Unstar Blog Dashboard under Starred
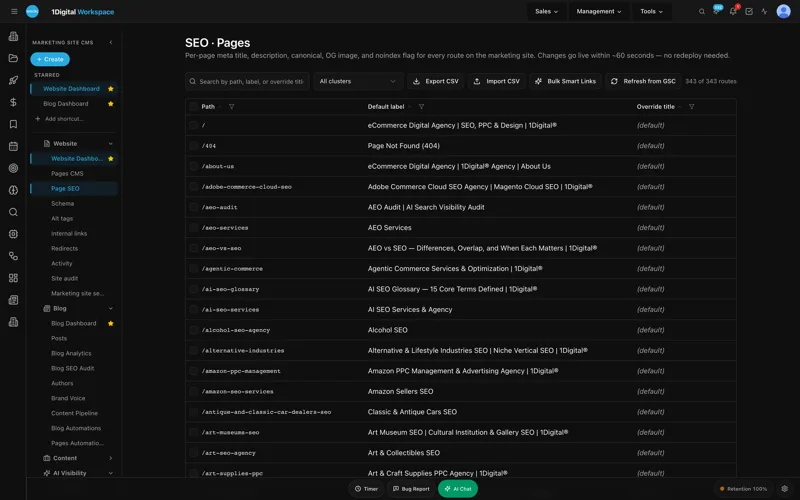 click(111, 104)
